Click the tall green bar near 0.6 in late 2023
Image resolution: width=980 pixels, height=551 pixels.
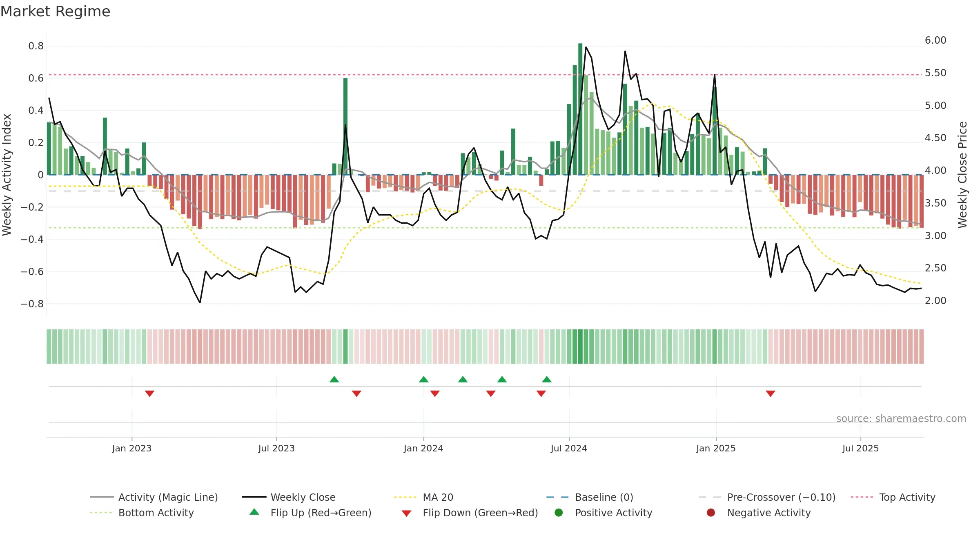345,127
